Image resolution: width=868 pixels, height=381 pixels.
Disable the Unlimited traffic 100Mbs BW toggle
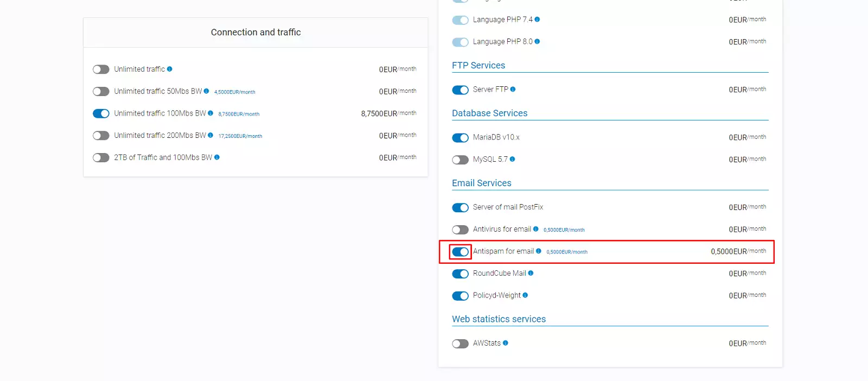pos(101,113)
